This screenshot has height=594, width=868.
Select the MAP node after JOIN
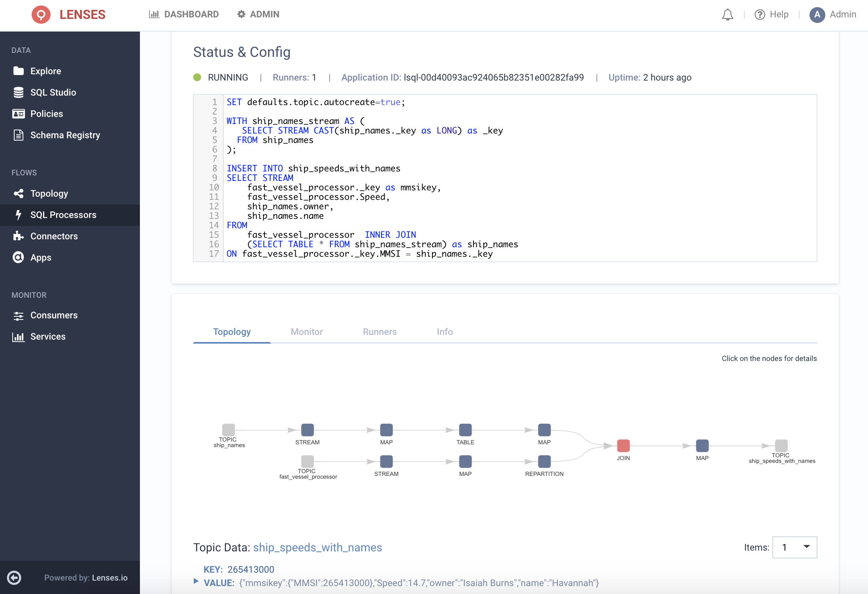(702, 445)
